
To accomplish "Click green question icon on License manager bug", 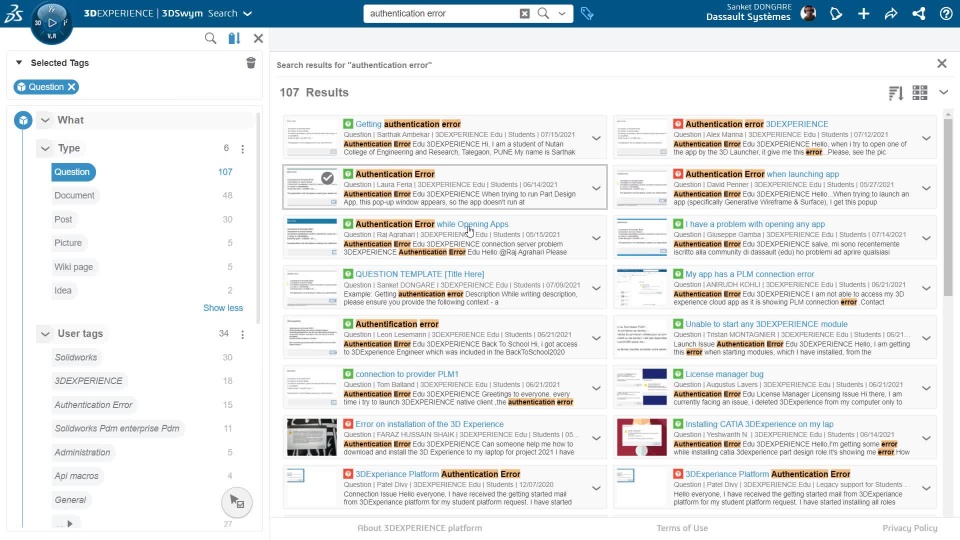I will click(x=678, y=374).
